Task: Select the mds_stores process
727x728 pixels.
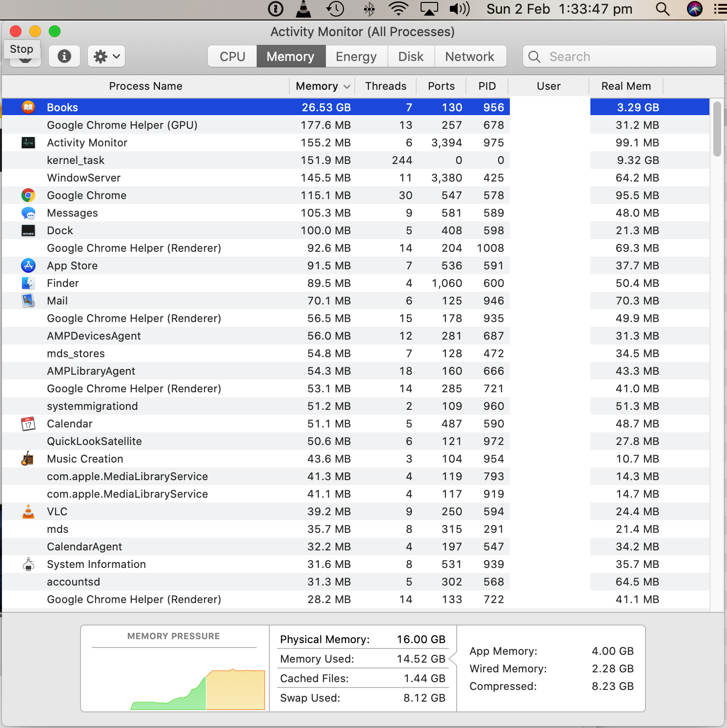Action: pyautogui.click(x=355, y=353)
